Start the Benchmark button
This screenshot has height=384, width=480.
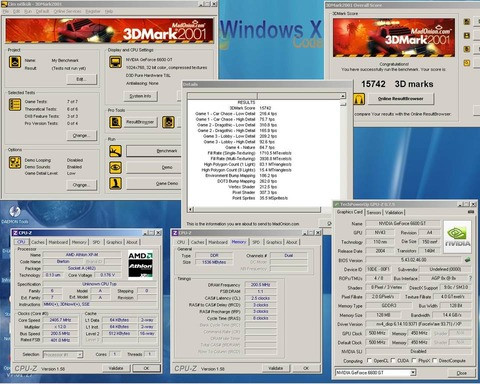[154, 151]
